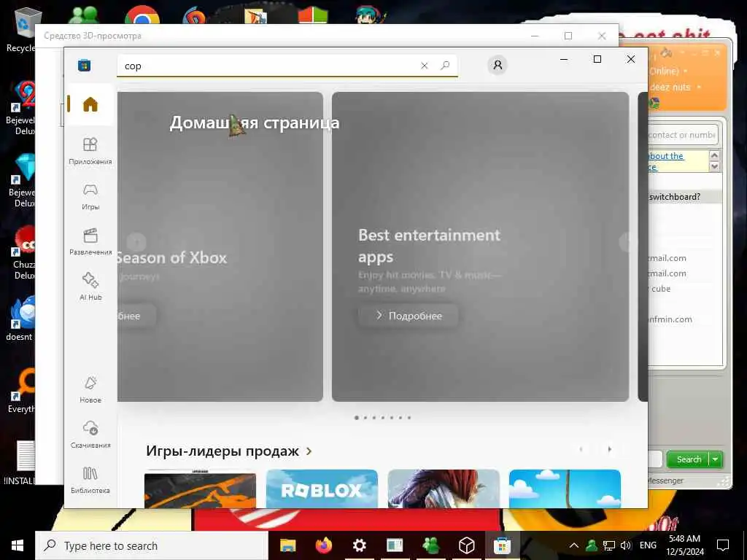Select 'cube' contact in Messenger list
Screen dimensions: 747x560
click(661, 289)
